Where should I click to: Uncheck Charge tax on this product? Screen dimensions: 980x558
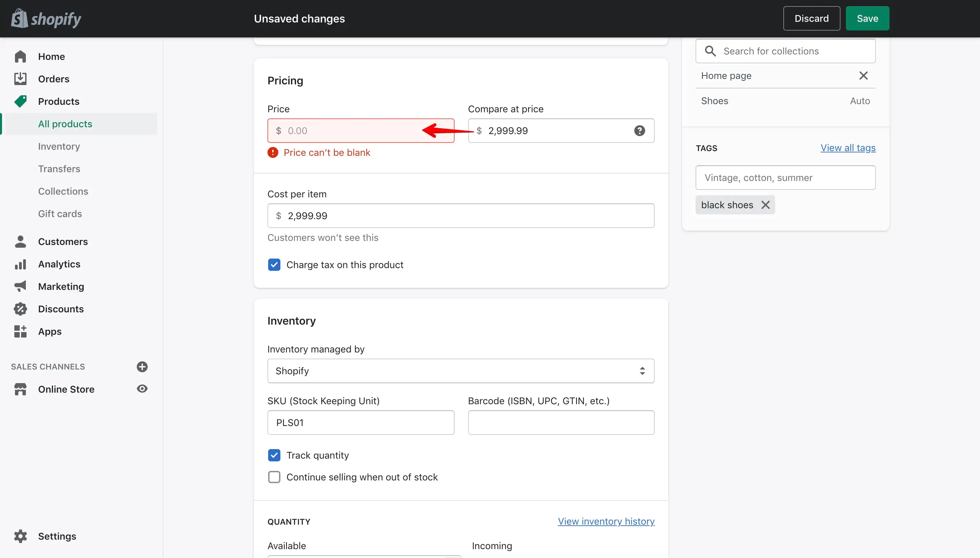[274, 265]
